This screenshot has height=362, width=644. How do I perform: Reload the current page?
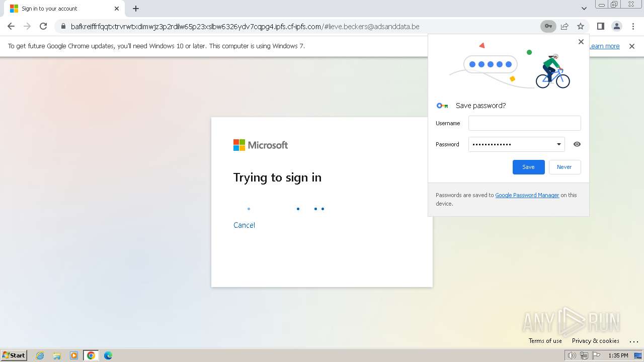pyautogui.click(x=43, y=26)
